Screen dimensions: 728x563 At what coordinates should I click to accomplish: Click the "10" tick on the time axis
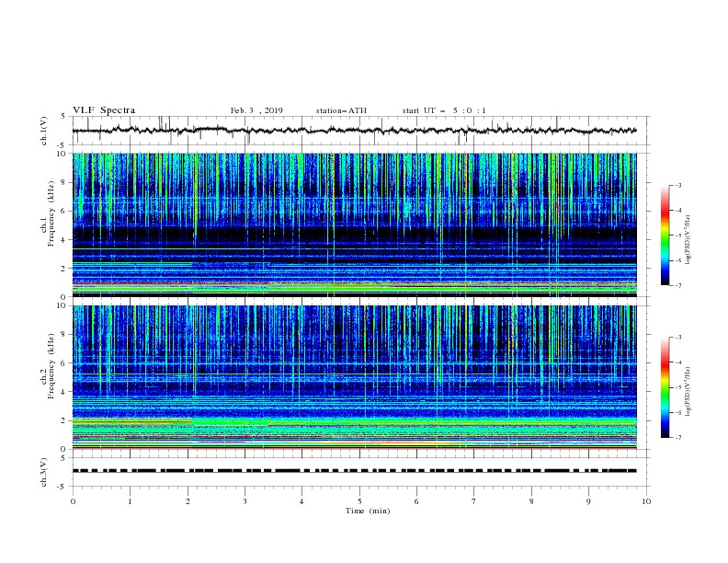pyautogui.click(x=646, y=501)
